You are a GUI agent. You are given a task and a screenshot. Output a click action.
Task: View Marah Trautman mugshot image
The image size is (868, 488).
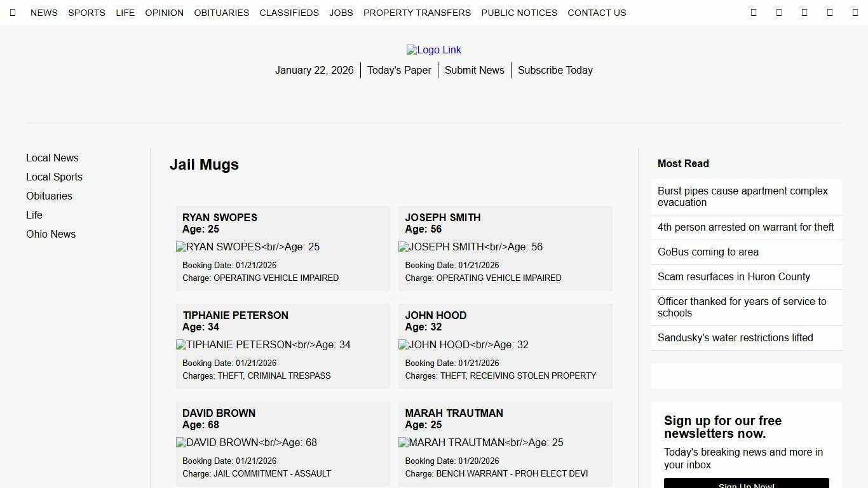coord(480,443)
